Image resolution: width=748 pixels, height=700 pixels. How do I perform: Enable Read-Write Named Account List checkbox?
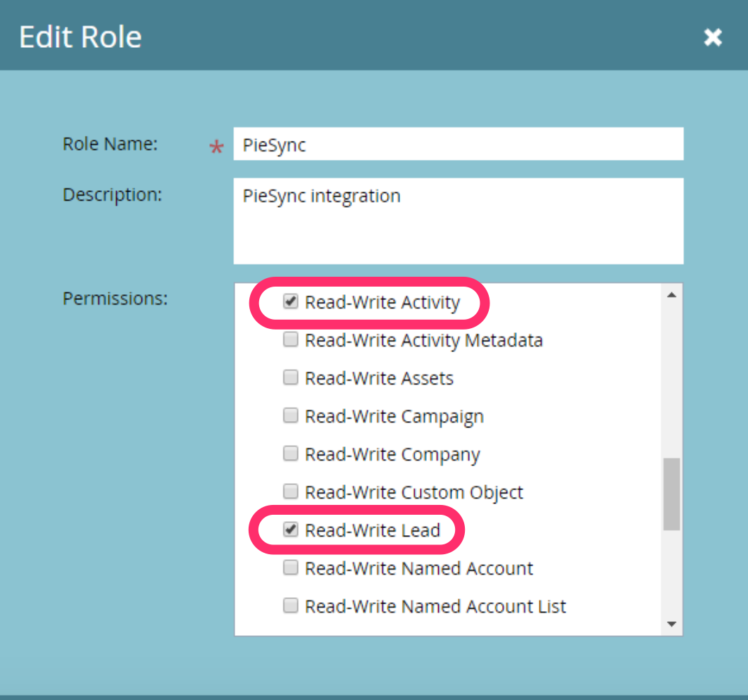tap(290, 606)
